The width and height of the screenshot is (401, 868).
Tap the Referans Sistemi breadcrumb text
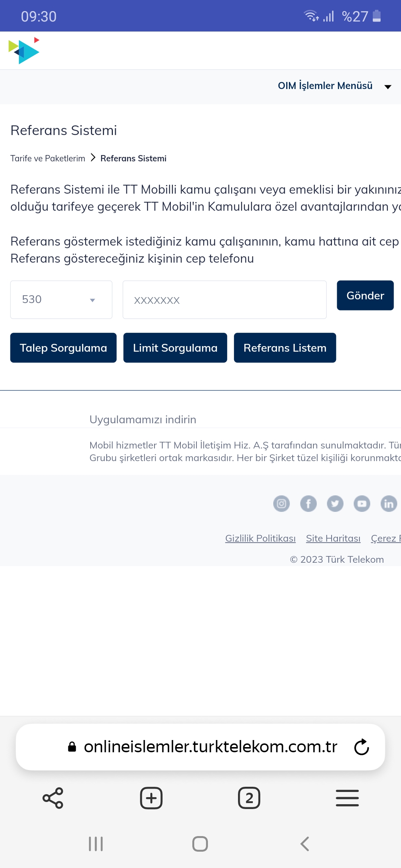[x=133, y=158]
